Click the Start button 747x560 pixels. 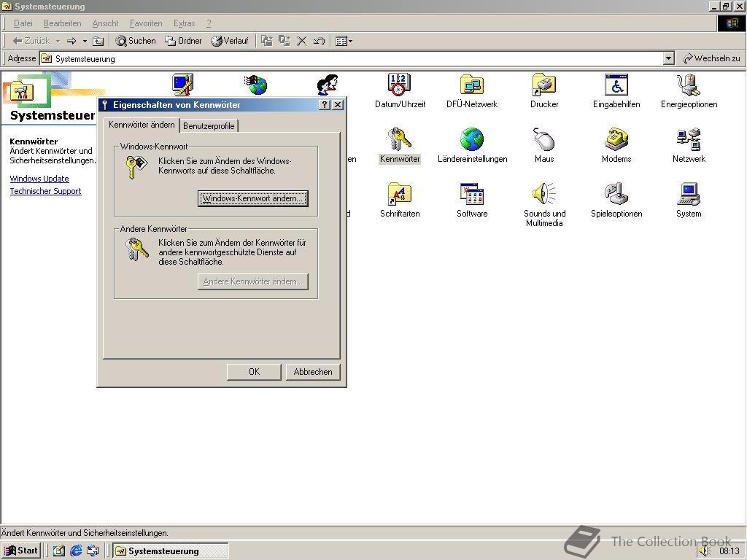click(x=21, y=551)
